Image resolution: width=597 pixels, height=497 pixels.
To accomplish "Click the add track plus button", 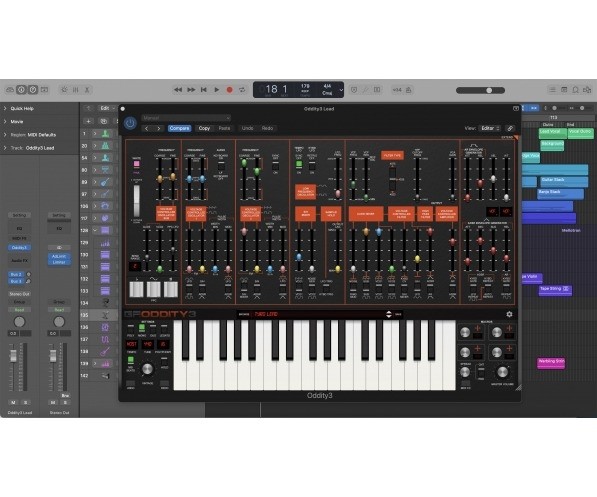I will (88, 121).
